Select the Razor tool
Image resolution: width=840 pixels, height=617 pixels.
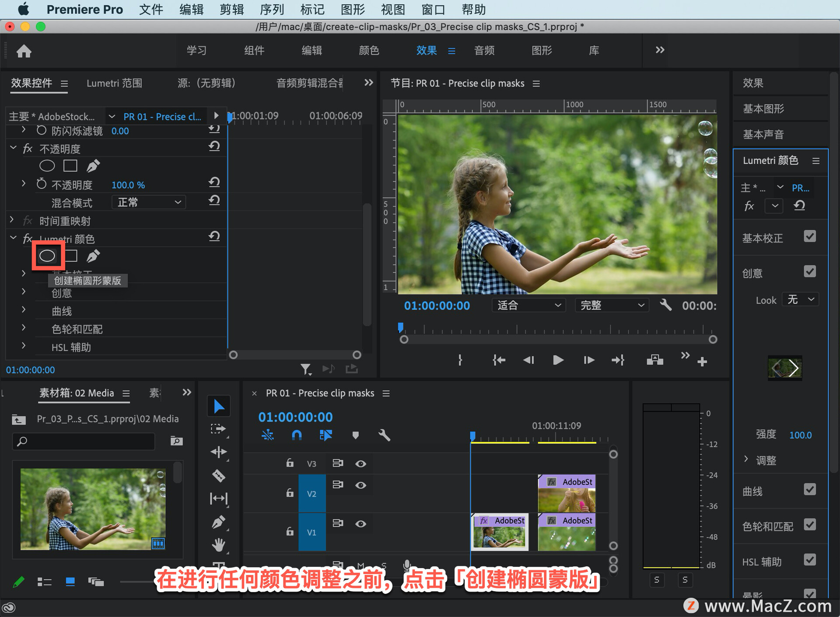(x=219, y=475)
